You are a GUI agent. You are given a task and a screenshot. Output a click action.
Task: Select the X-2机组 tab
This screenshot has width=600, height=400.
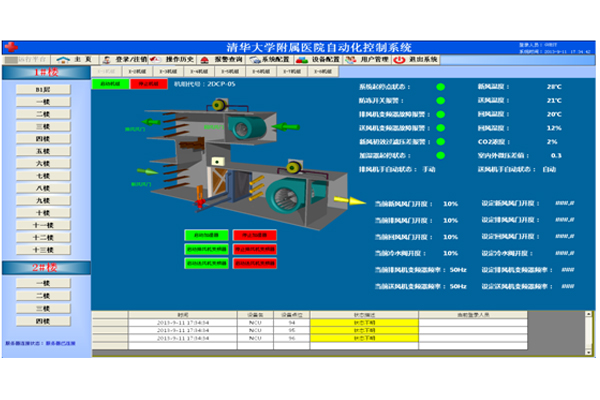(137, 72)
